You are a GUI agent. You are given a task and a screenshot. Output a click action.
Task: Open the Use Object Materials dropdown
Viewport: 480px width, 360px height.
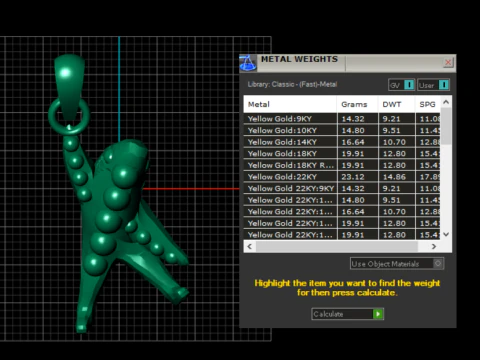pos(397,264)
